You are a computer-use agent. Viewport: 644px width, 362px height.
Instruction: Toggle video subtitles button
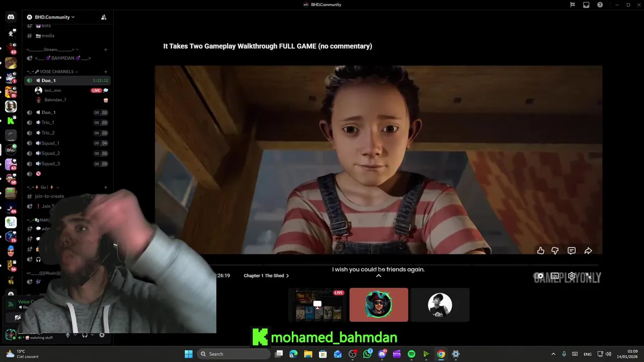coord(555,276)
